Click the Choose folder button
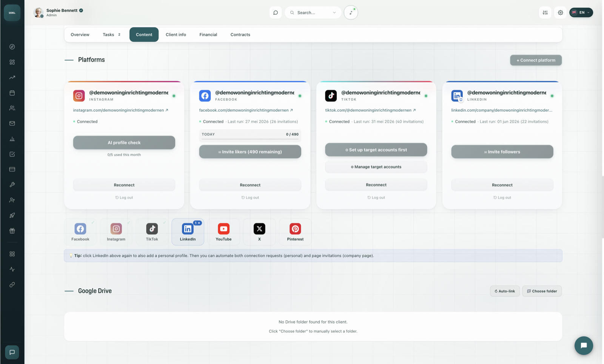 click(542, 291)
